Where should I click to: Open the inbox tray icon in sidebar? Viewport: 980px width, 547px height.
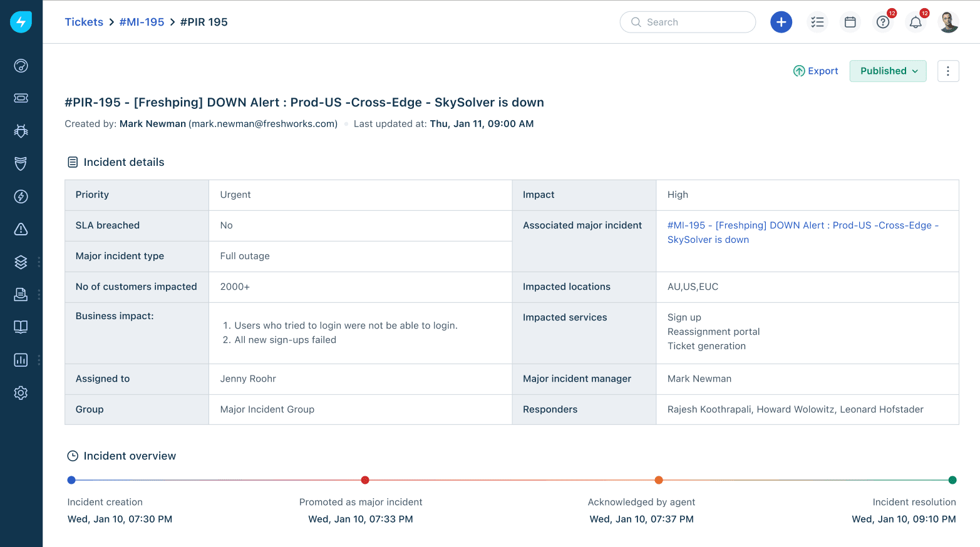pos(21,294)
